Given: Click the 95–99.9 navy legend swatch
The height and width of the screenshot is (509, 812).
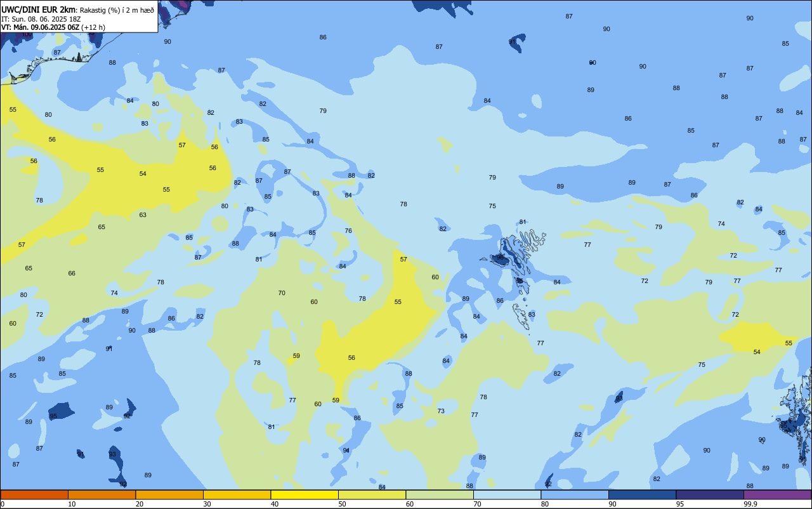Looking at the screenshot, I should coord(710,494).
